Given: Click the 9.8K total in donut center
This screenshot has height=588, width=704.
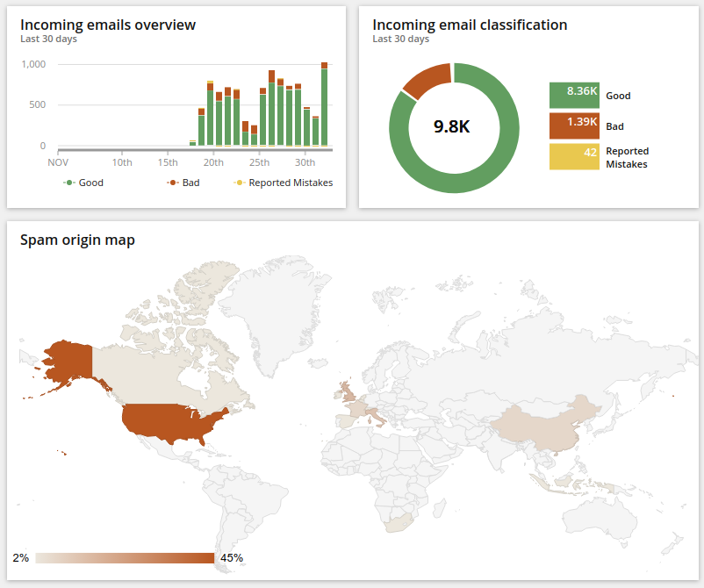Looking at the screenshot, I should (452, 126).
